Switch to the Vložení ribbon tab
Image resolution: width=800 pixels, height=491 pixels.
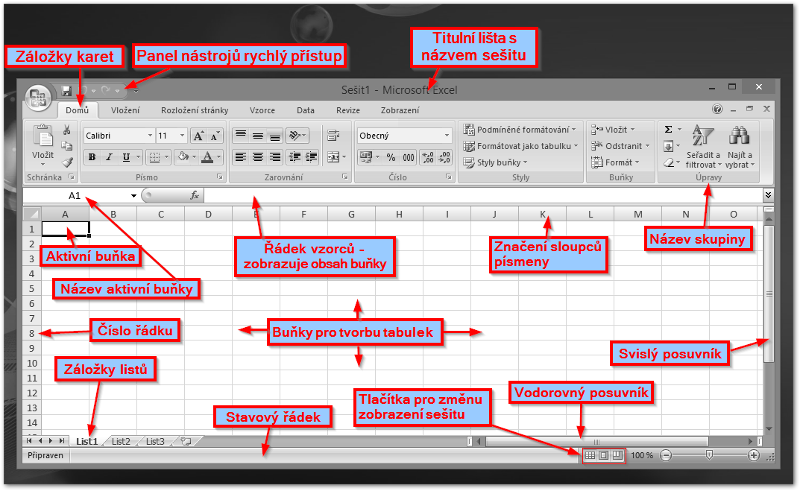(x=126, y=110)
